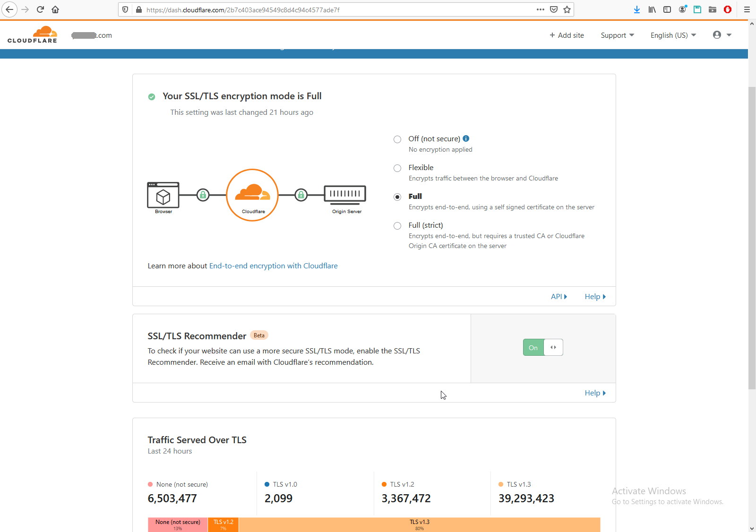Open the user account dropdown
The width and height of the screenshot is (756, 532).
tap(722, 35)
